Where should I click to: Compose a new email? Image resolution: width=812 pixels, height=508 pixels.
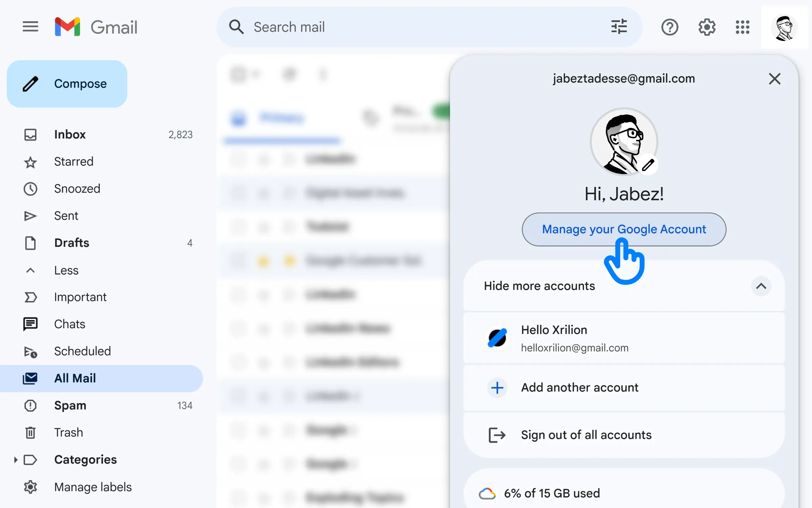tap(67, 84)
